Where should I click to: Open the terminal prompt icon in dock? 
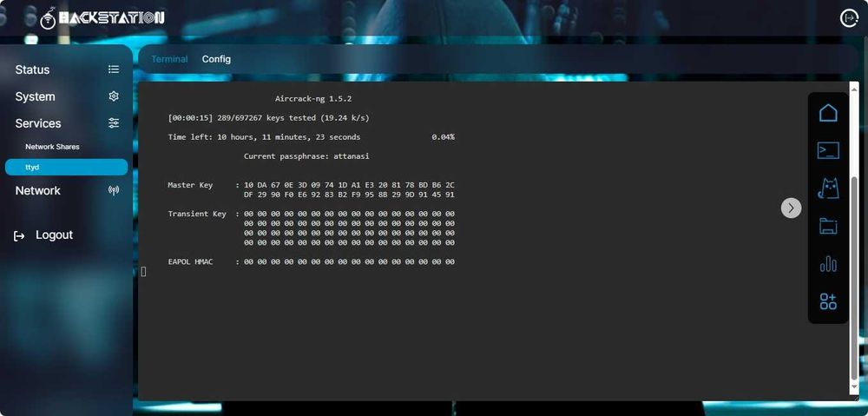(828, 150)
